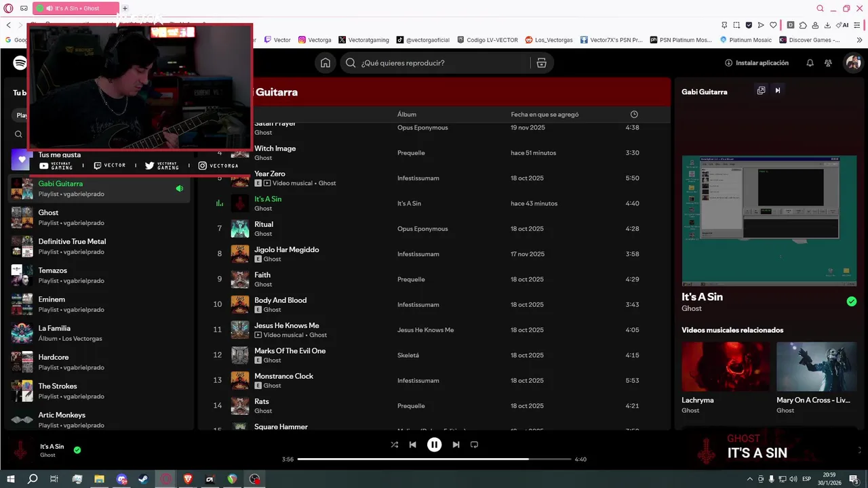Screen dimensions: 868x488
Task: Select the 'Ghost' playlist in the library
Action: coord(99,218)
